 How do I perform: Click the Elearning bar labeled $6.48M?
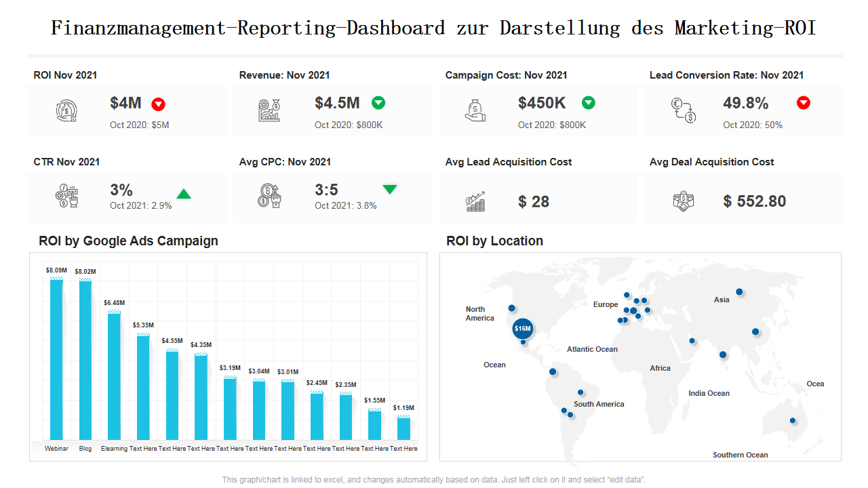[x=114, y=375]
